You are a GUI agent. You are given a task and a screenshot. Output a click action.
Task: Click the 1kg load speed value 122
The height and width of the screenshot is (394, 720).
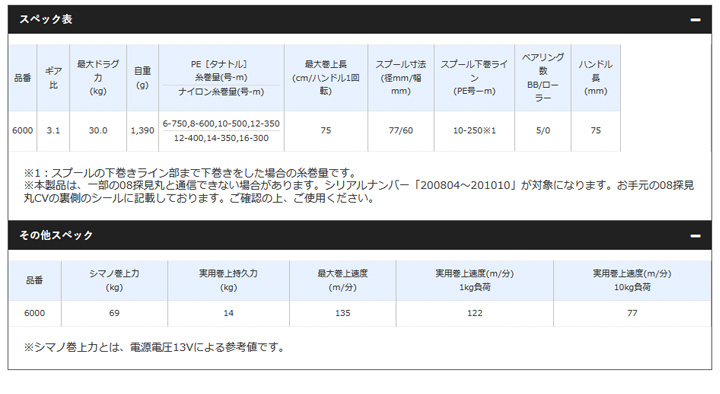coord(475,313)
